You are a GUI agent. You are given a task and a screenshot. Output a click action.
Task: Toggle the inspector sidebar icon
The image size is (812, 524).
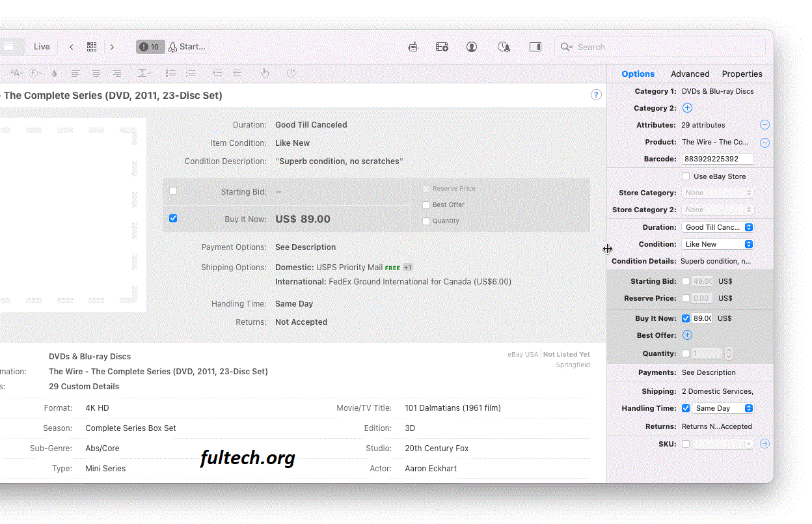click(535, 46)
